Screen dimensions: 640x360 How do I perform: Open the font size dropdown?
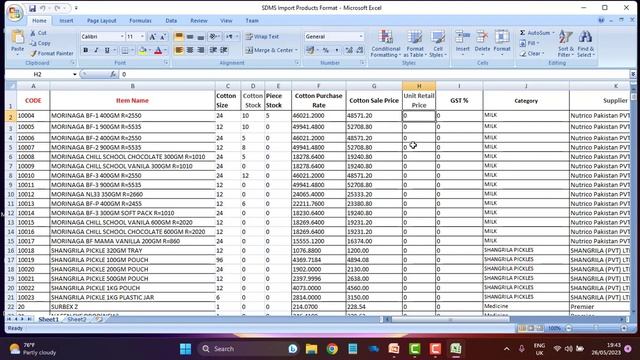pyautogui.click(x=142, y=37)
